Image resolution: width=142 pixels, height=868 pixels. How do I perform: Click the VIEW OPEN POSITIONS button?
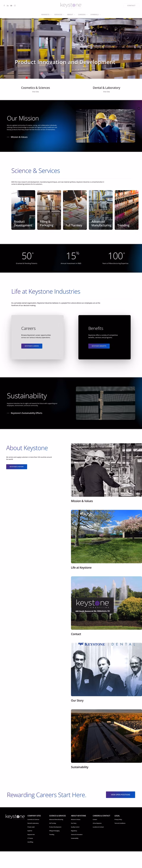(120, 794)
